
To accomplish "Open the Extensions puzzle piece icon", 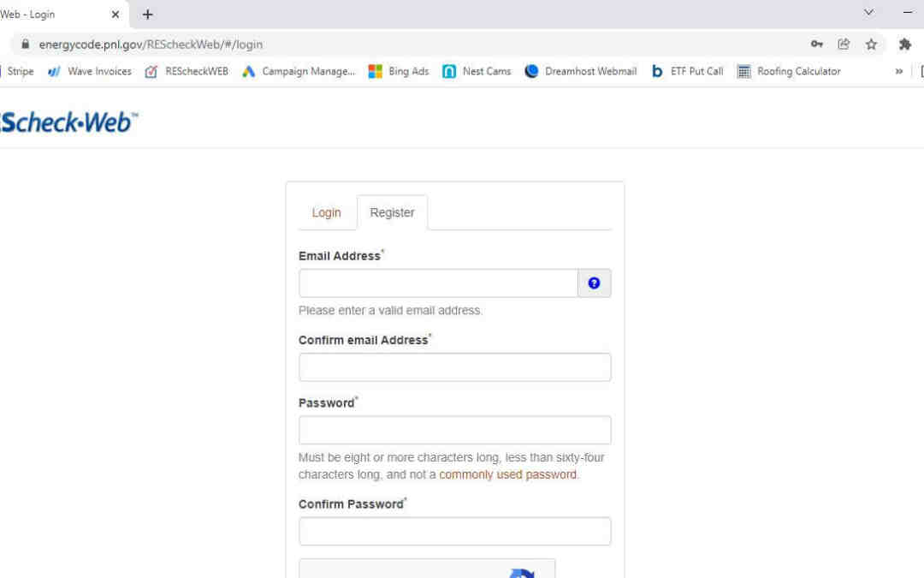I will (x=904, y=45).
